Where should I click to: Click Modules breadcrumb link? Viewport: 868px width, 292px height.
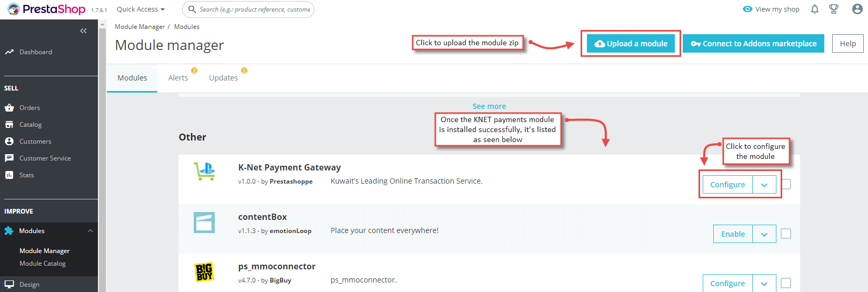point(187,27)
